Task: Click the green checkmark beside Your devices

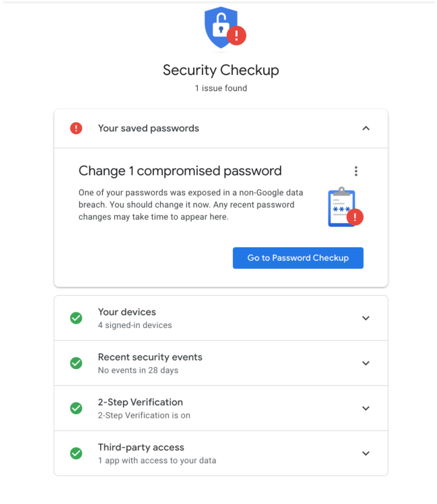Action: [76, 318]
